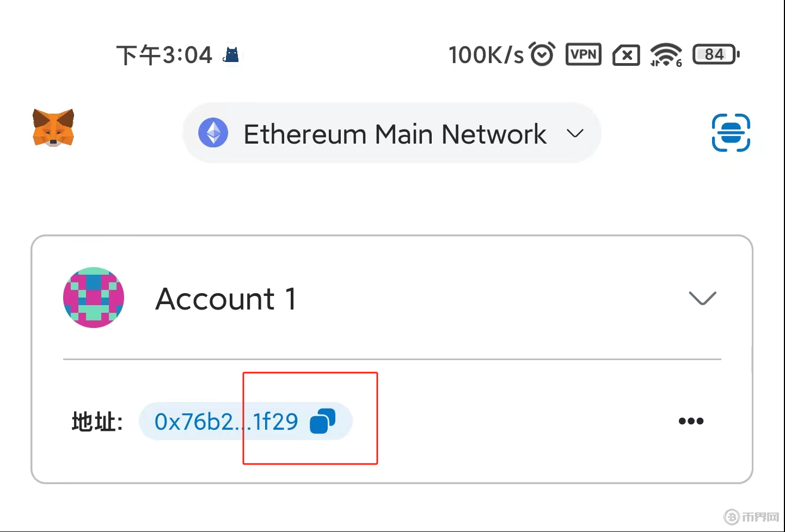Tap the 0x76b2...1f29 address pill

pos(226,422)
